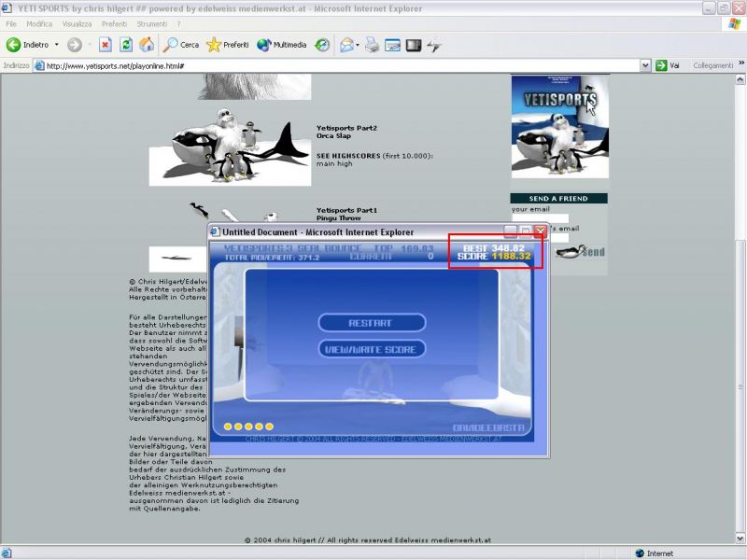Click the page icon in address bar
Screen dimensions: 747x560
pyautogui.click(x=39, y=65)
